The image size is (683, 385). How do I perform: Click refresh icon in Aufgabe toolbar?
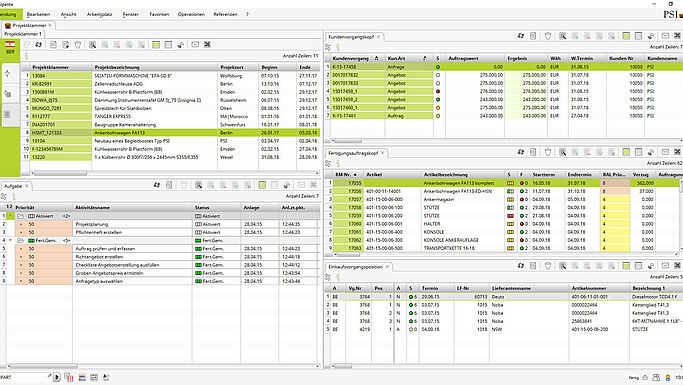point(157,185)
